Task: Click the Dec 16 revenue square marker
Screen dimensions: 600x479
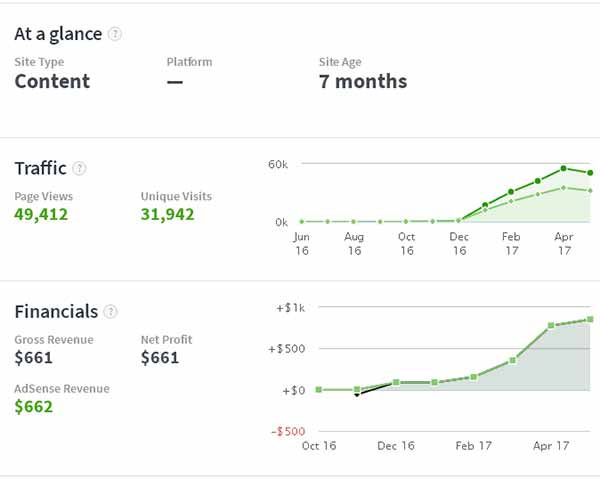Action: 396,382
